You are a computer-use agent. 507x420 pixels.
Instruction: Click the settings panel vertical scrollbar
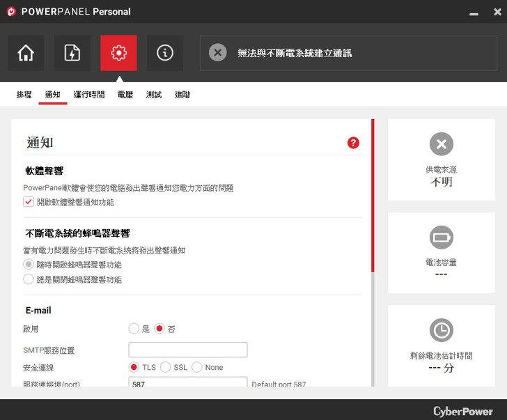373,196
